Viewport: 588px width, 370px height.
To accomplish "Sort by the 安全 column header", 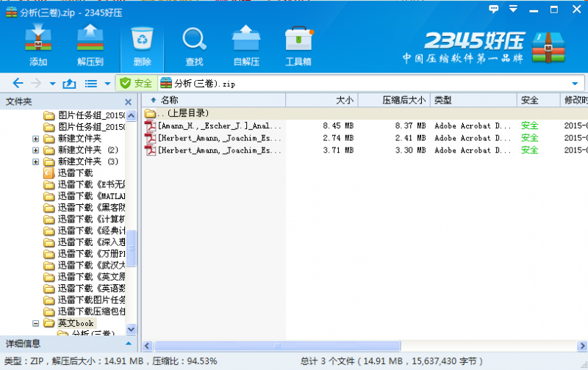I will click(x=538, y=100).
